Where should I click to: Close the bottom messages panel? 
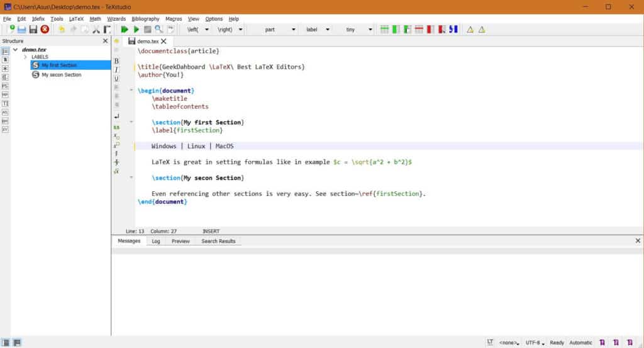[x=638, y=241]
